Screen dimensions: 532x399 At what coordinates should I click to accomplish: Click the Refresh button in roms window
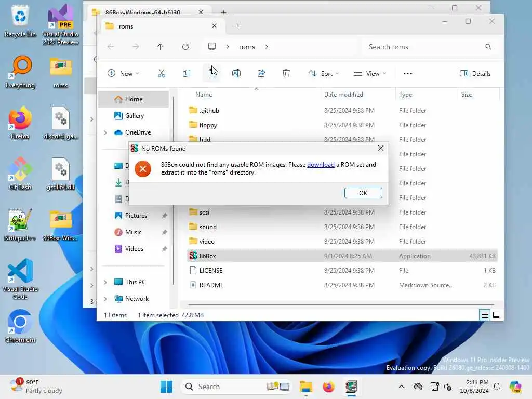tap(185, 47)
